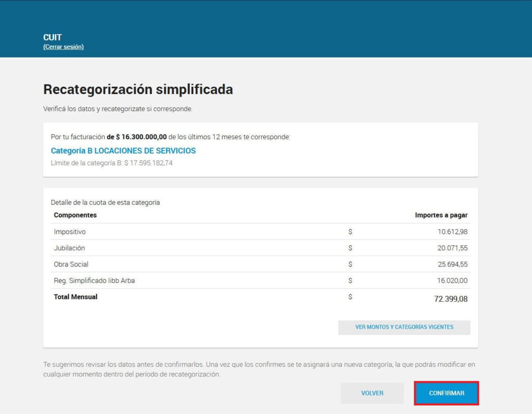The height and width of the screenshot is (414, 532).
Task: Click the 10.612,98 Impositivo amount
Action: (453, 232)
